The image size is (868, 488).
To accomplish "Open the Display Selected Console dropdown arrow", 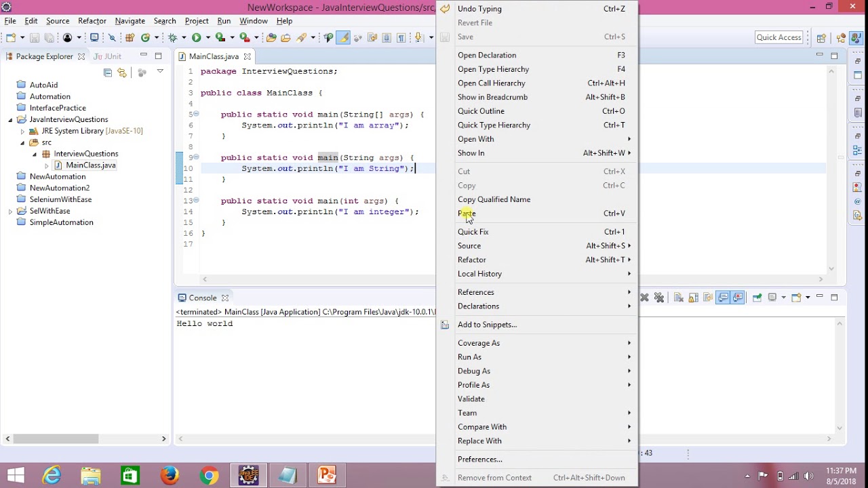I will tap(784, 298).
